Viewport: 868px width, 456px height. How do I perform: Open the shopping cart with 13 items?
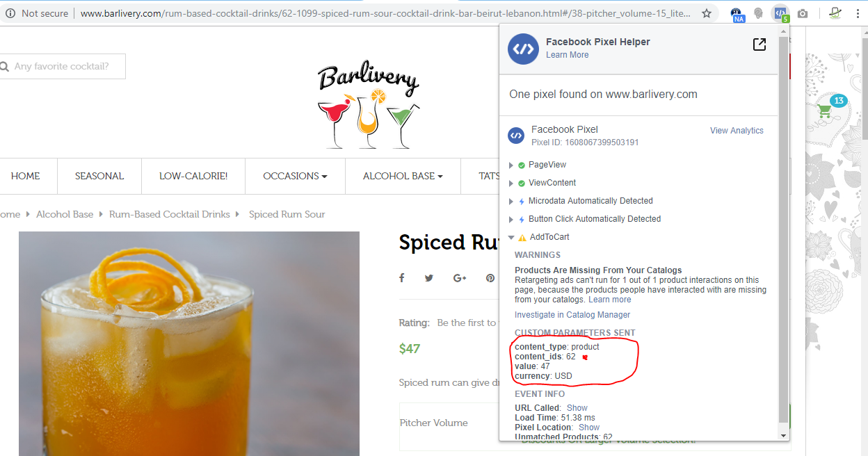tap(825, 111)
